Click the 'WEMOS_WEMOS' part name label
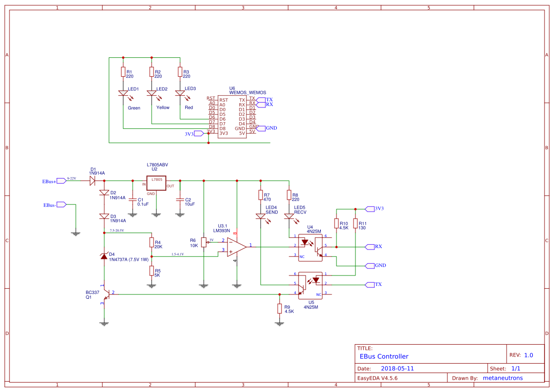 click(x=248, y=92)
